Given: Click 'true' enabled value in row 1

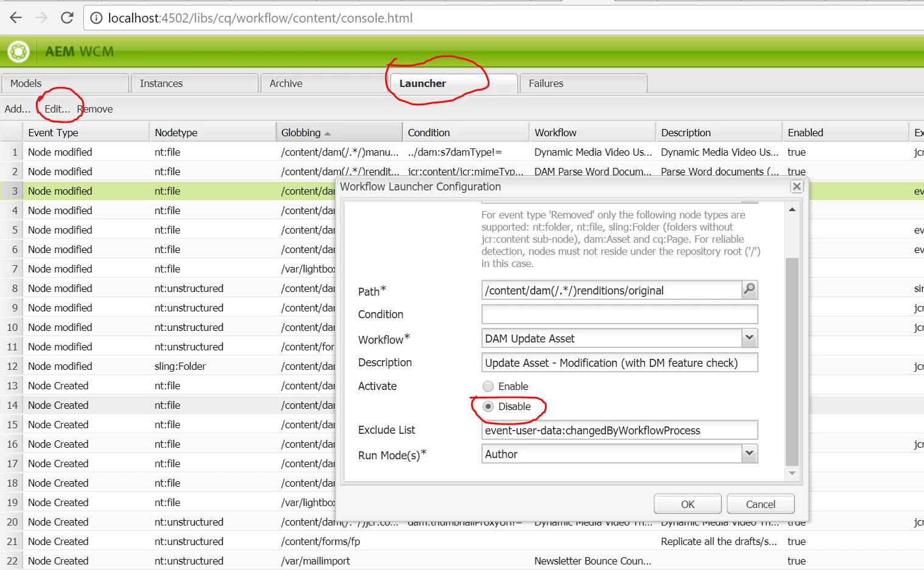Looking at the screenshot, I should [797, 152].
